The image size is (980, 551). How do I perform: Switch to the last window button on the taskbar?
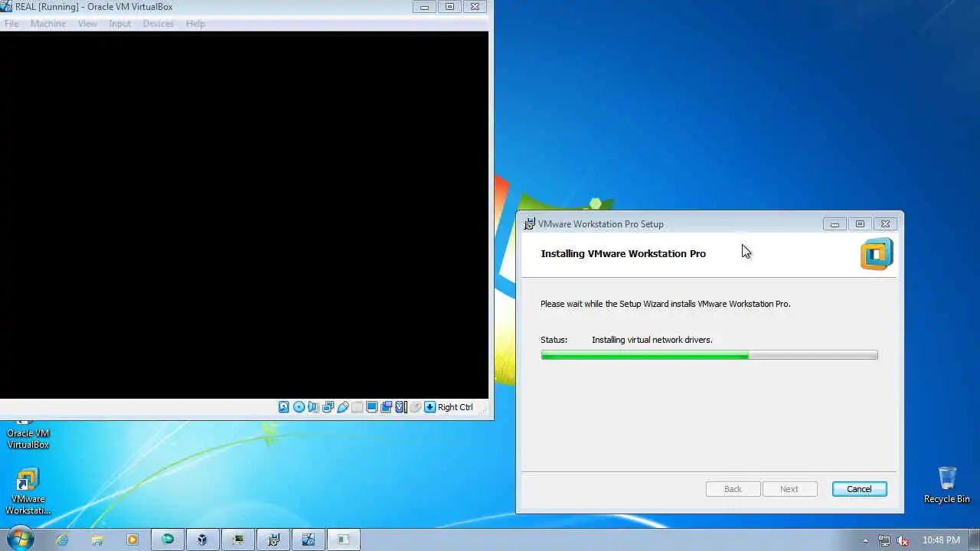coord(344,540)
